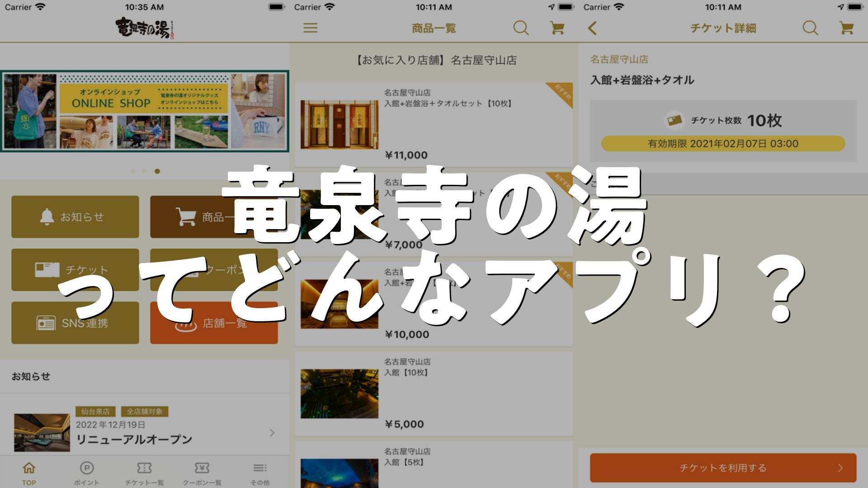Open the TOP home tab
This screenshot has height=488, width=868.
point(29,473)
